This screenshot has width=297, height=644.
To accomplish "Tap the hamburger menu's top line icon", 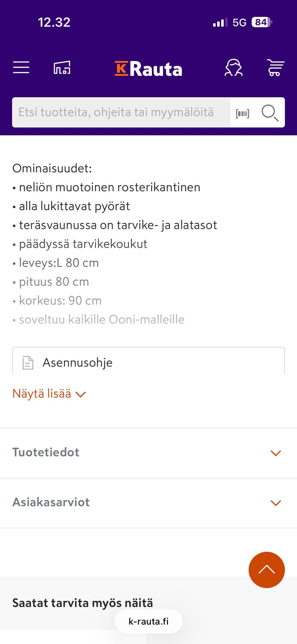I will [21, 62].
